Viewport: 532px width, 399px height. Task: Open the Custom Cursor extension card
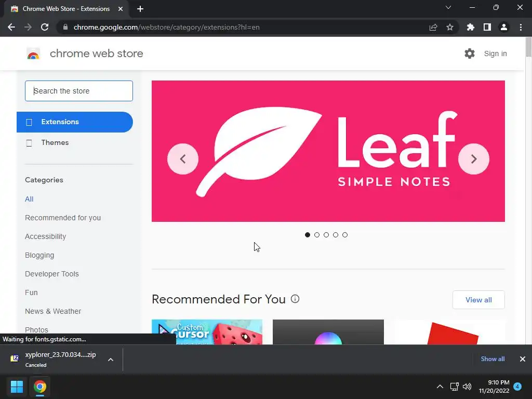[x=207, y=332]
